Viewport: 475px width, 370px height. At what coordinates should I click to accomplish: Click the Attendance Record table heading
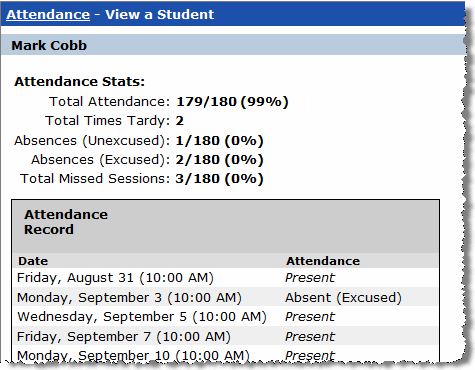point(66,222)
